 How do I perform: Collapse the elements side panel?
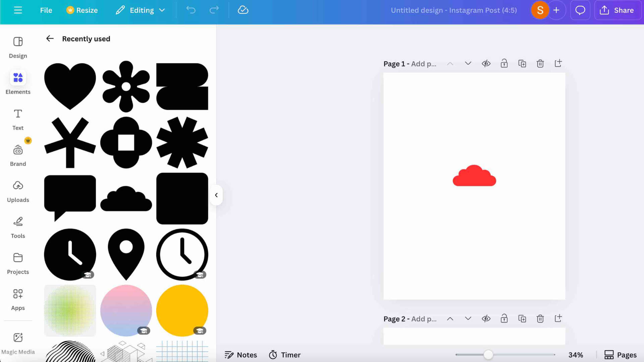click(216, 195)
